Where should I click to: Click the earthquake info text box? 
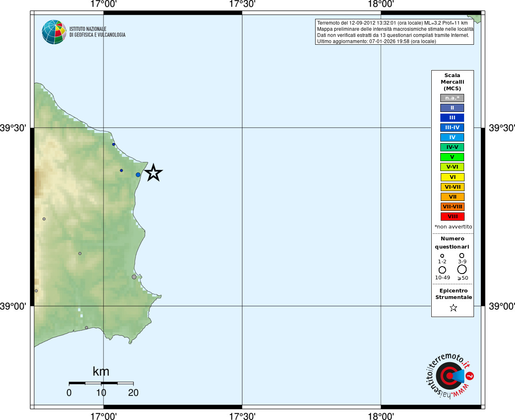tap(394, 32)
